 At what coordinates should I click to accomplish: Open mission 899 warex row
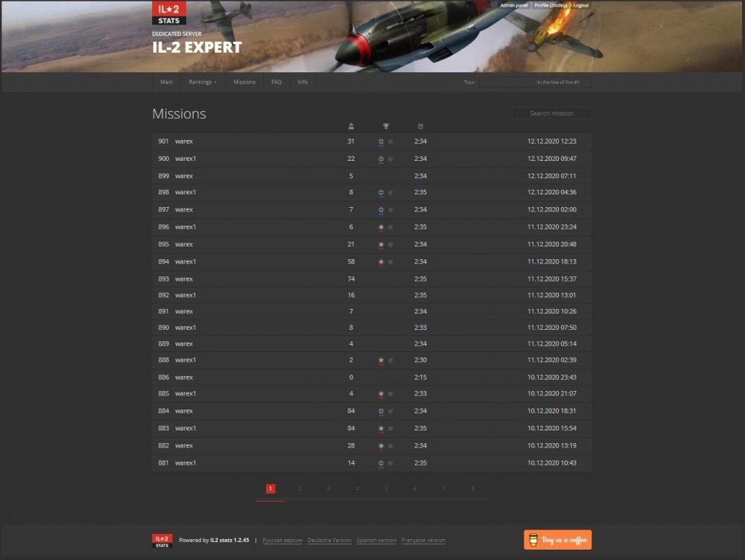click(x=372, y=176)
